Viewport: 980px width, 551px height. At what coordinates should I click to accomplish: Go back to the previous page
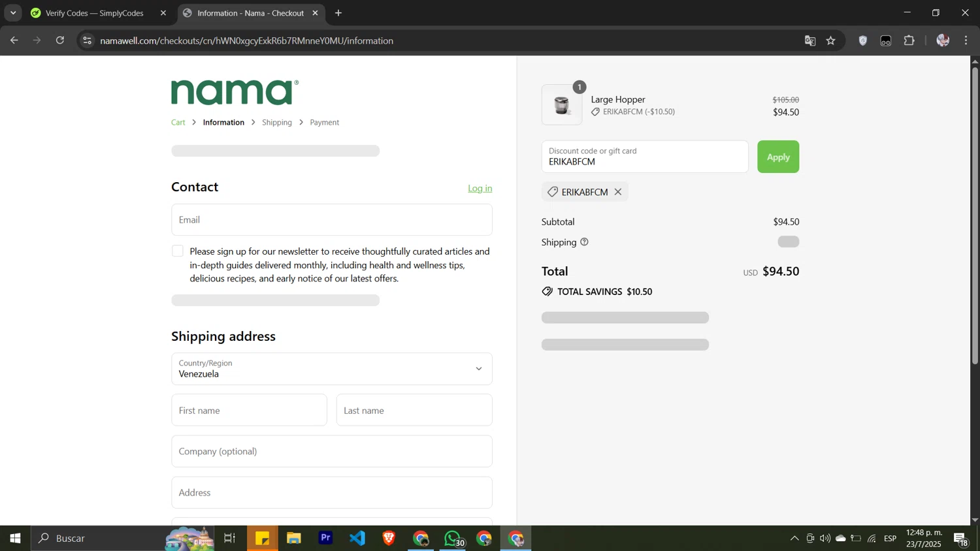point(14,40)
